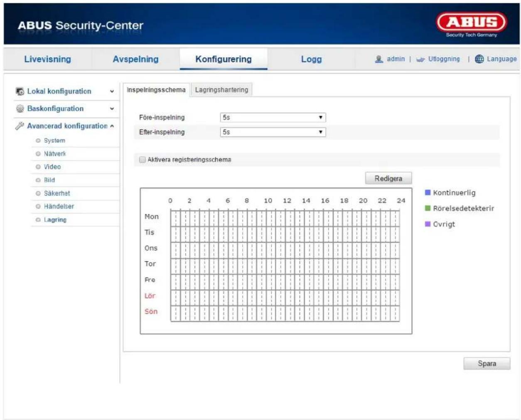This screenshot has width=521, height=420.
Task: Click the Mon day label
Action: coord(152,217)
